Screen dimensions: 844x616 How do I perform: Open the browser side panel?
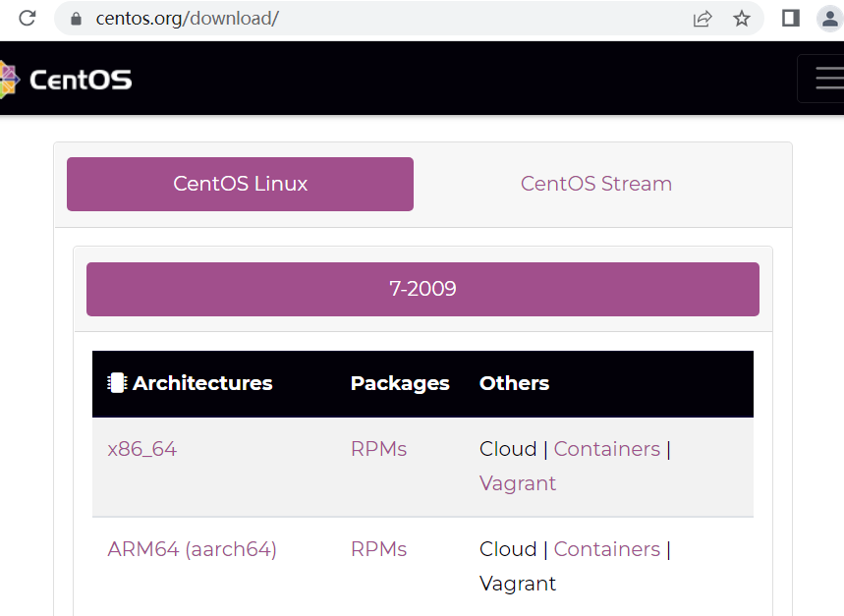coord(791,19)
